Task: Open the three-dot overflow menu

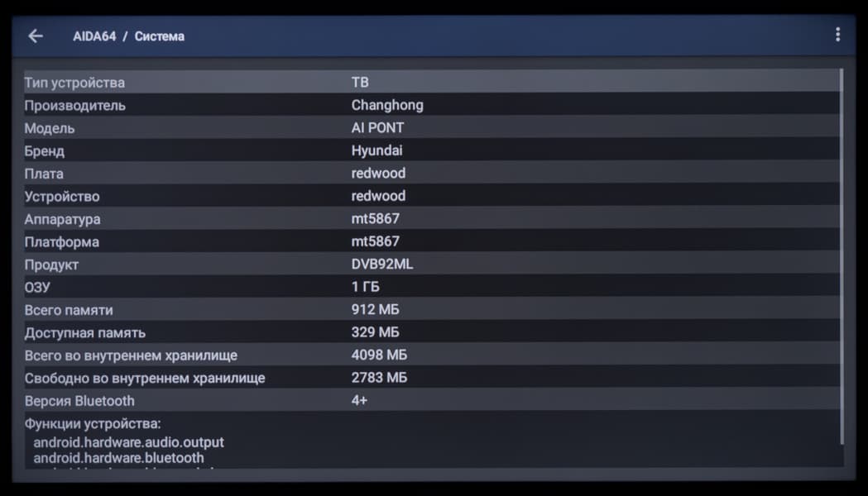Action: point(837,35)
